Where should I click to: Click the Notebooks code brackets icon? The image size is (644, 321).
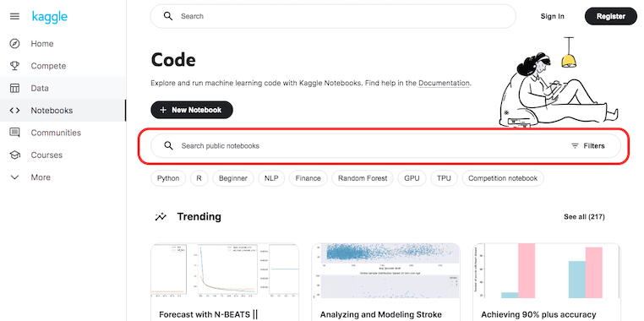14,111
